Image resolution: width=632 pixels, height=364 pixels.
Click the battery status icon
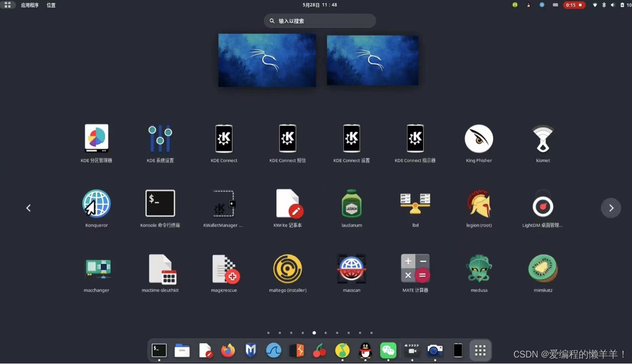pyautogui.click(x=622, y=5)
